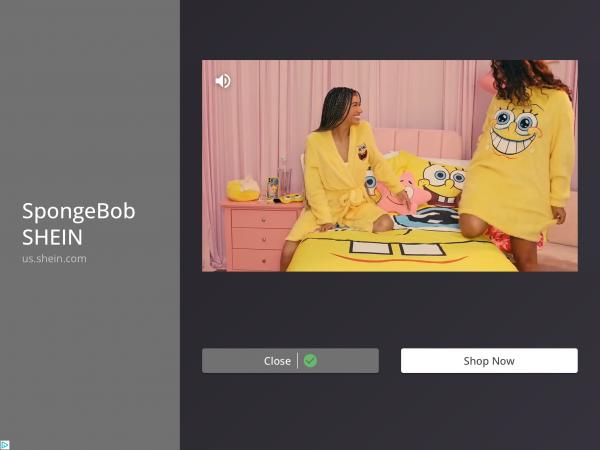Mute the video ad sound

[223, 81]
